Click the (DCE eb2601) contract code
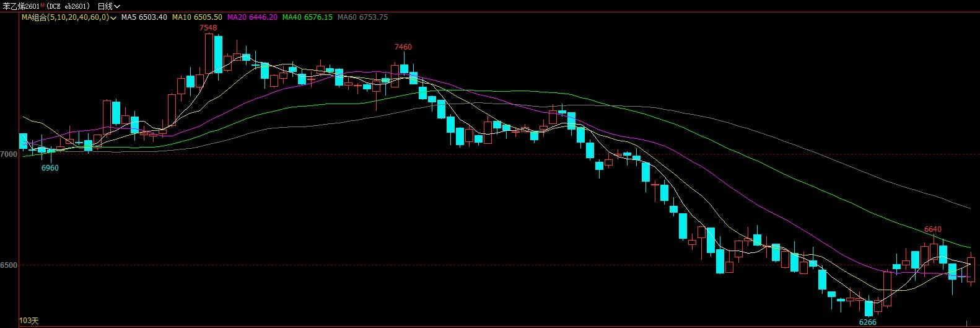Screen dimensions: 980x328 coord(69,6)
